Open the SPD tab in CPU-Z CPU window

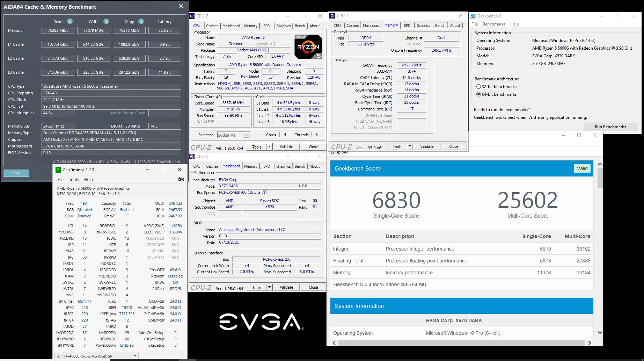pos(267,26)
